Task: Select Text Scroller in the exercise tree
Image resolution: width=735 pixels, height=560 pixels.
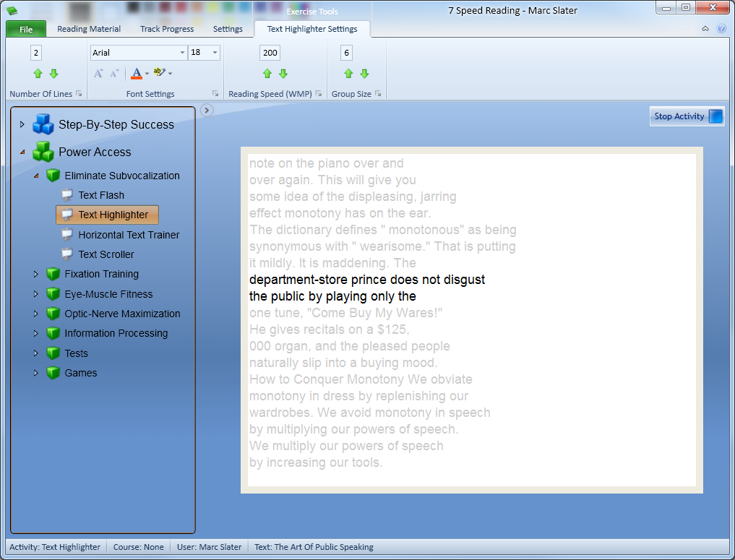Action: [x=106, y=254]
